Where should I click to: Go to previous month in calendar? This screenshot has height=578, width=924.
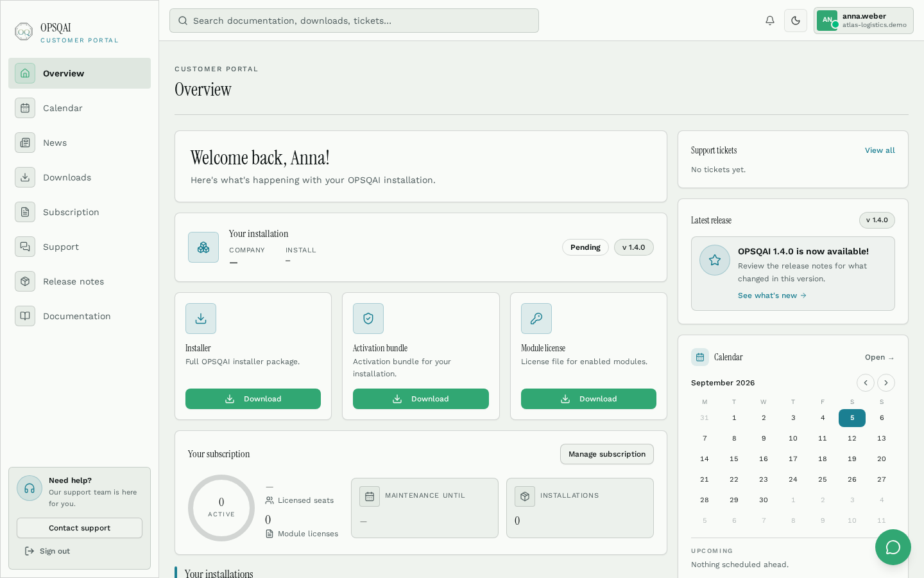pos(866,383)
